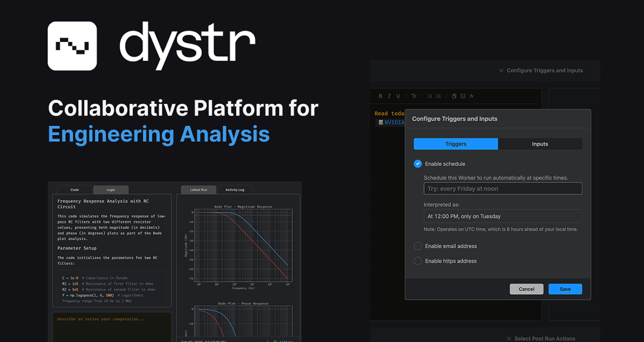Viewport: 644px width, 342px height.
Task: Expand the Select Post Run Actions section
Action: point(541,338)
